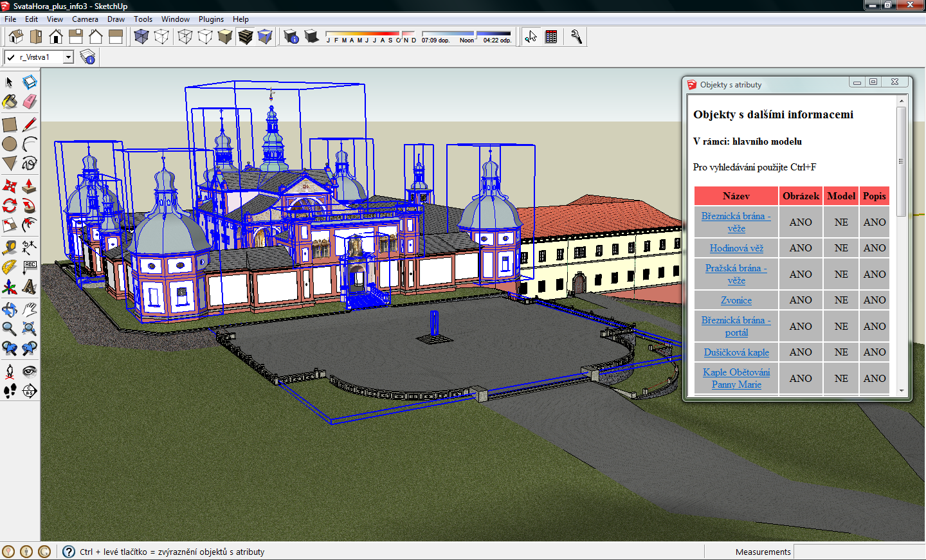The width and height of the screenshot is (926, 560).
Task: Select the arrow Select tool
Action: click(x=9, y=82)
